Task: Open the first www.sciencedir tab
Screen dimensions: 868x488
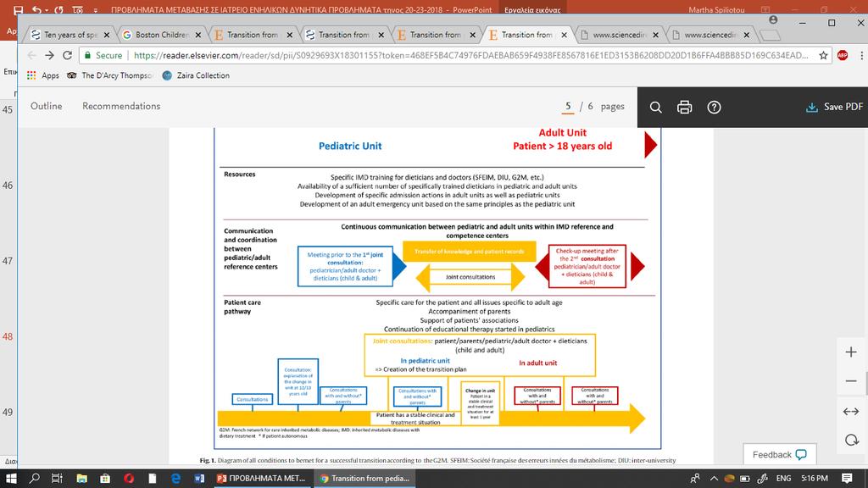Action: click(x=618, y=35)
